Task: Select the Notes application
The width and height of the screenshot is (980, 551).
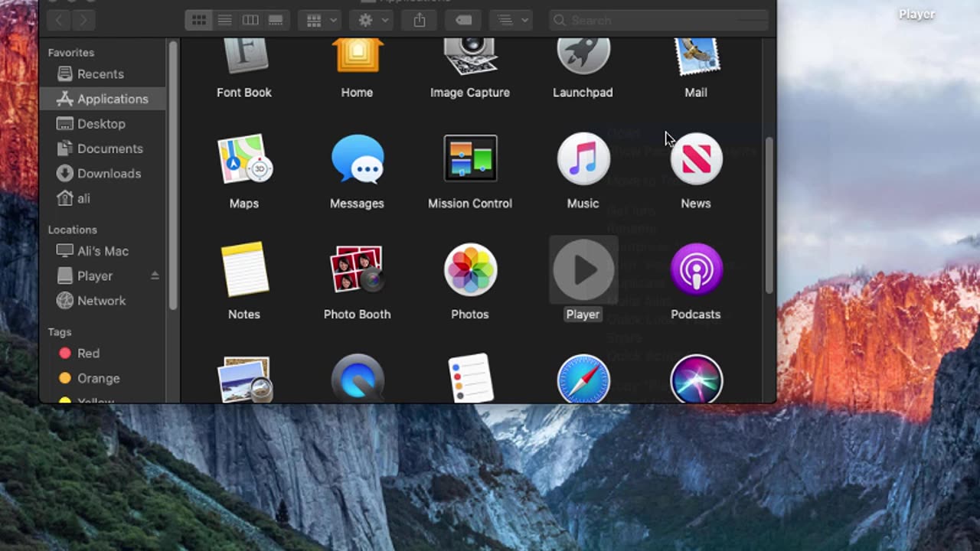Action: (244, 269)
